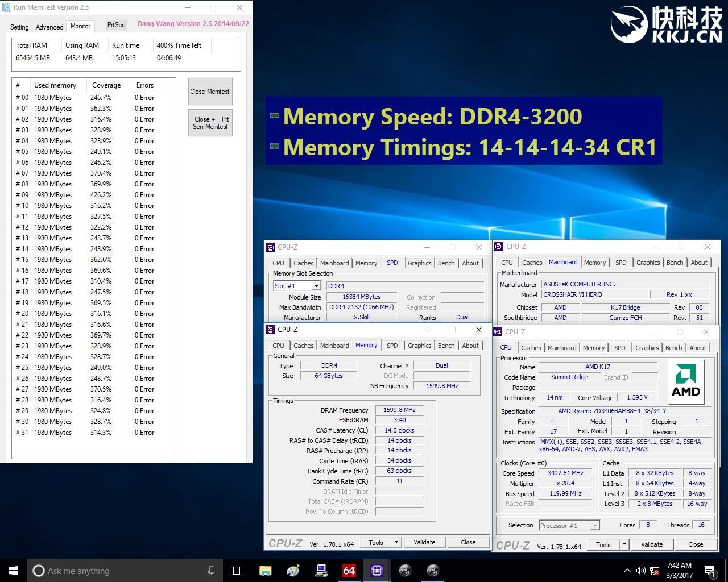The height and width of the screenshot is (582, 728).
Task: Open Task View from the taskbar
Action: (237, 571)
